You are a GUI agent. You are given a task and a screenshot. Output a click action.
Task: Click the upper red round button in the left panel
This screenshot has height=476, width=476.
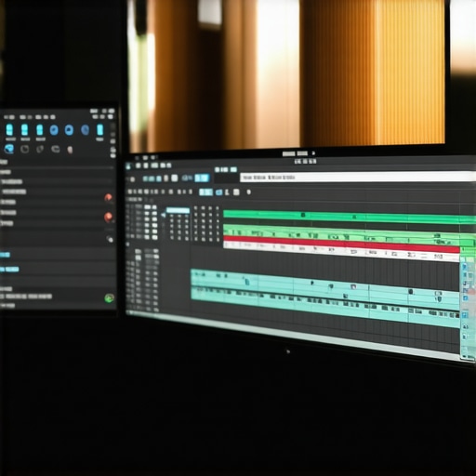[108, 198]
